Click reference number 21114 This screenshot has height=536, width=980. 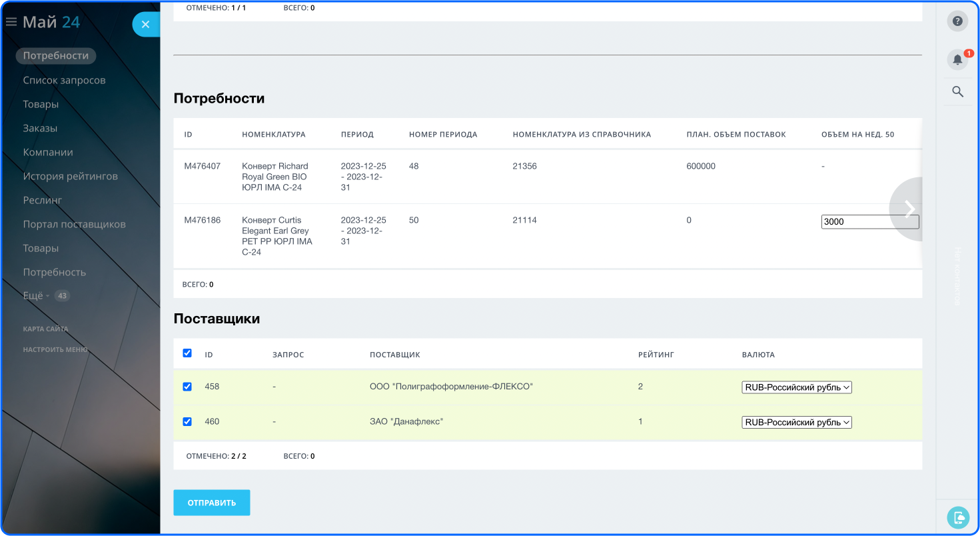pos(525,220)
